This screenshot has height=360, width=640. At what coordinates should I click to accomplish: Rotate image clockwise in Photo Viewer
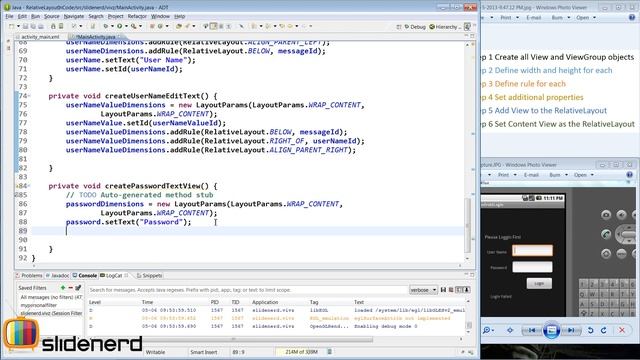604,330
